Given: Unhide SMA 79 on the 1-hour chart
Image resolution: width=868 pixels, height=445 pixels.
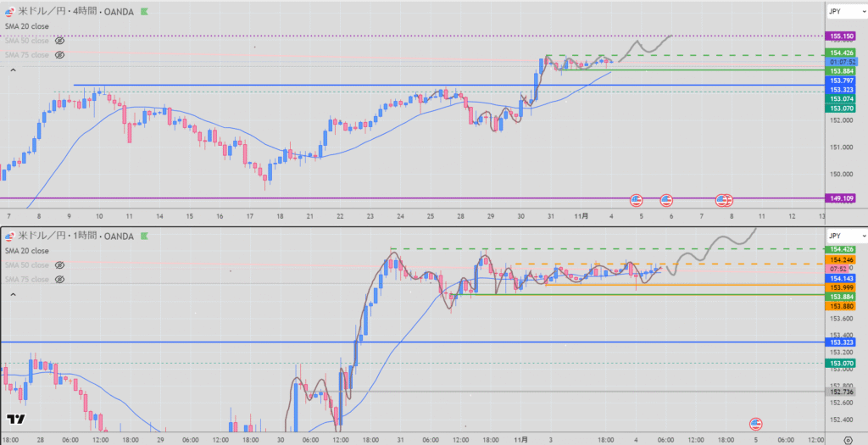Looking at the screenshot, I should tap(59, 279).
